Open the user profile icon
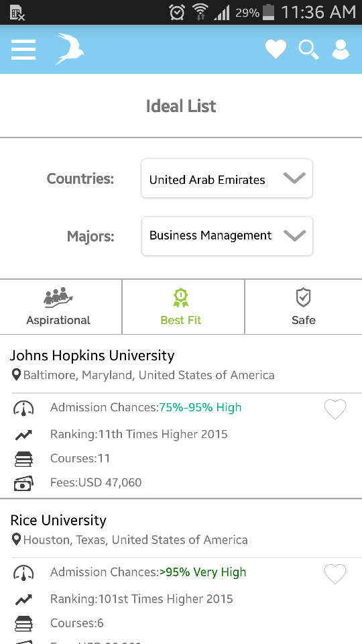This screenshot has height=644, width=362. (341, 50)
